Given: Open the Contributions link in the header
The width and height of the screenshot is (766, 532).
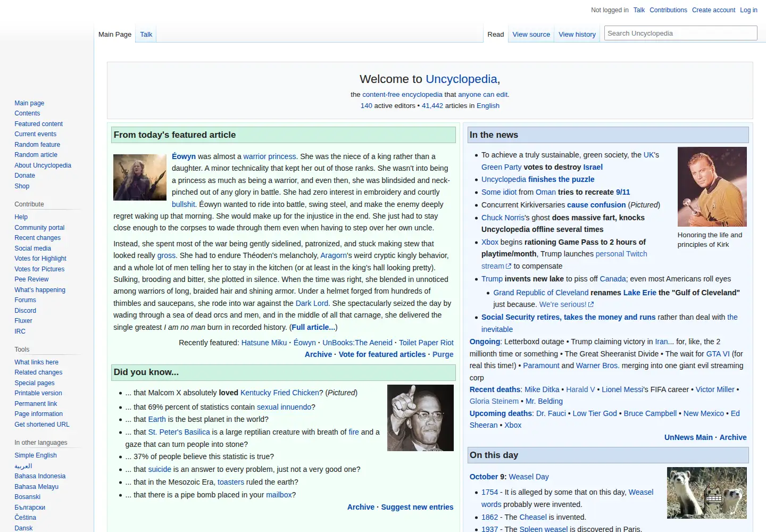Looking at the screenshot, I should (668, 10).
